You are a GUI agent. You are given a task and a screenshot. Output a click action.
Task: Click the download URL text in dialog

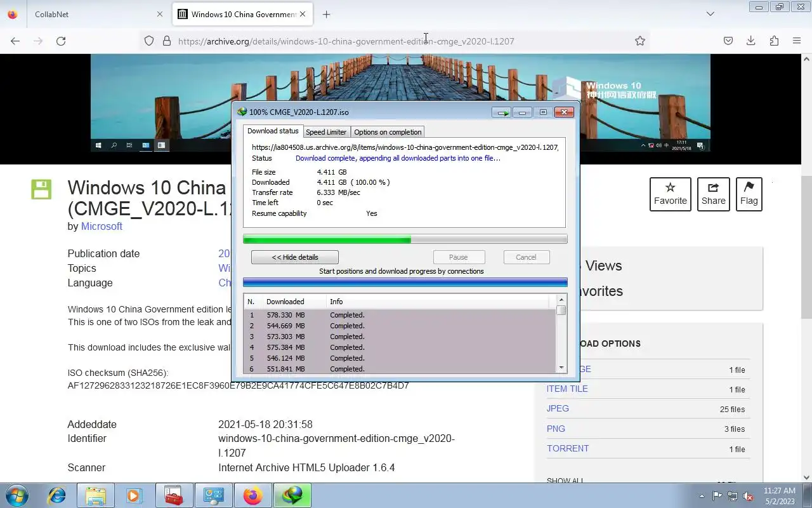(405, 147)
